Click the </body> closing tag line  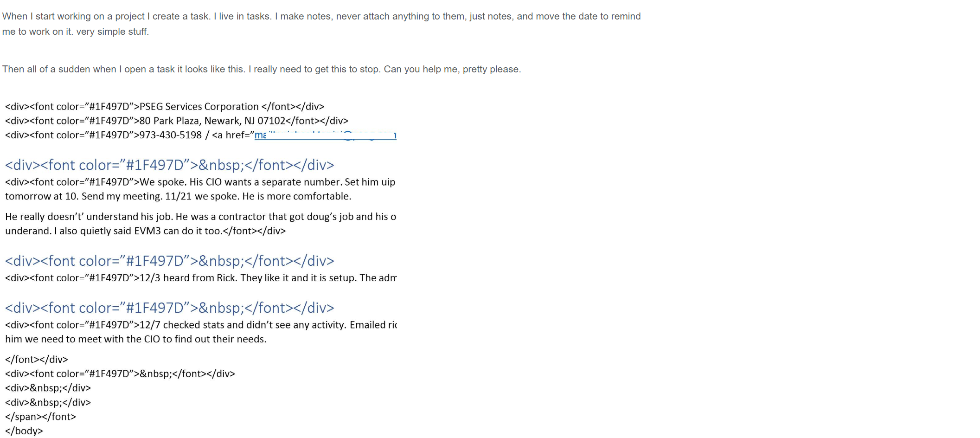24,431
